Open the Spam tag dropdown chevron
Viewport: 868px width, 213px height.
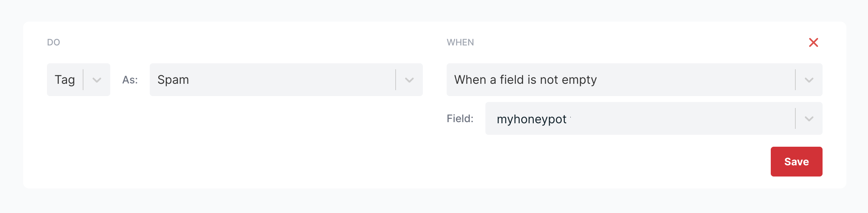point(409,80)
